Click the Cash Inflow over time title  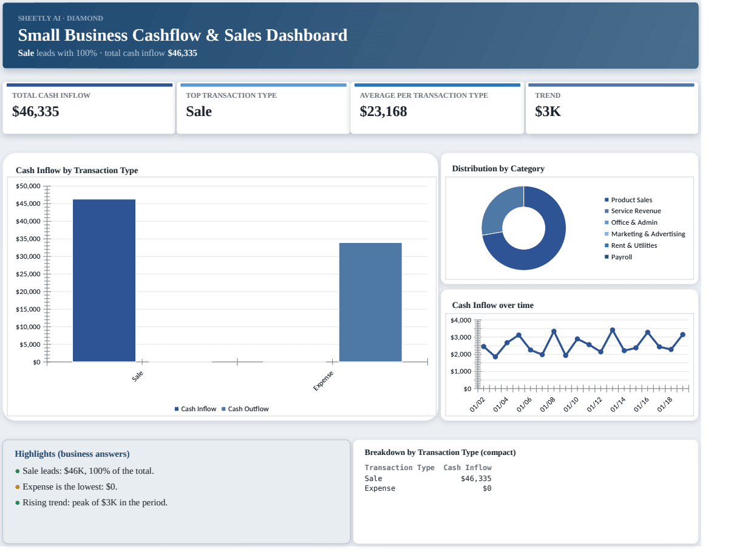pos(493,306)
